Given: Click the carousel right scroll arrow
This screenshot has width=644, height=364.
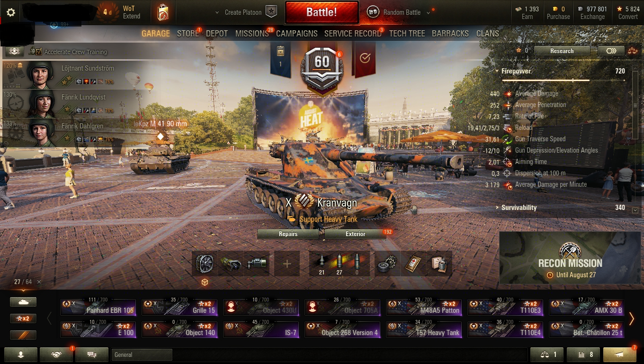Looking at the screenshot, I should [631, 318].
